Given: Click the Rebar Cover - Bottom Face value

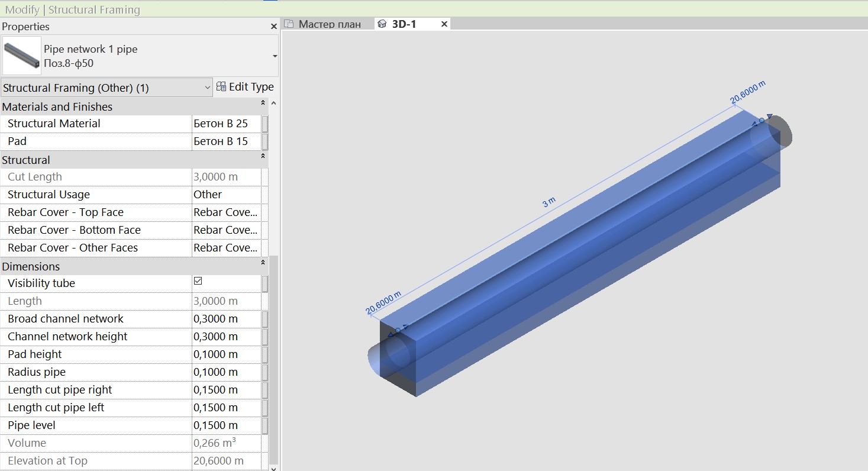Looking at the screenshot, I should tap(227, 230).
